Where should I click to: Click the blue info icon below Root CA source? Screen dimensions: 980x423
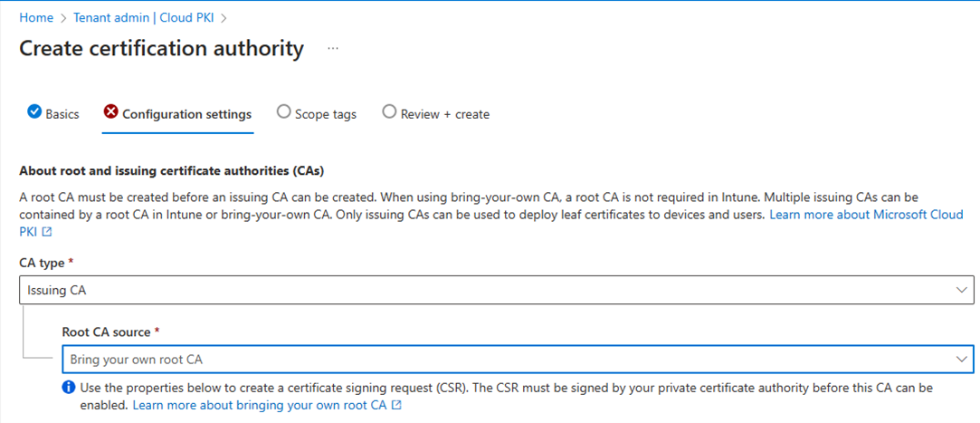point(68,388)
